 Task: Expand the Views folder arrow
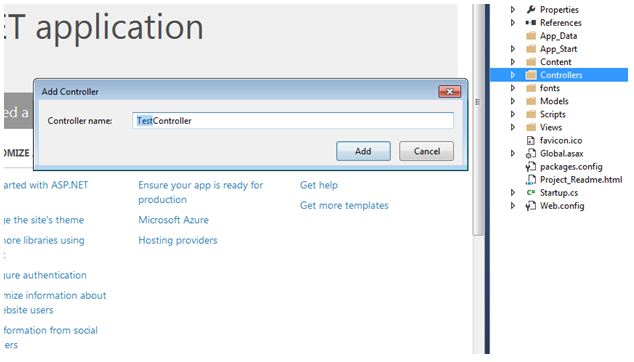tap(513, 127)
